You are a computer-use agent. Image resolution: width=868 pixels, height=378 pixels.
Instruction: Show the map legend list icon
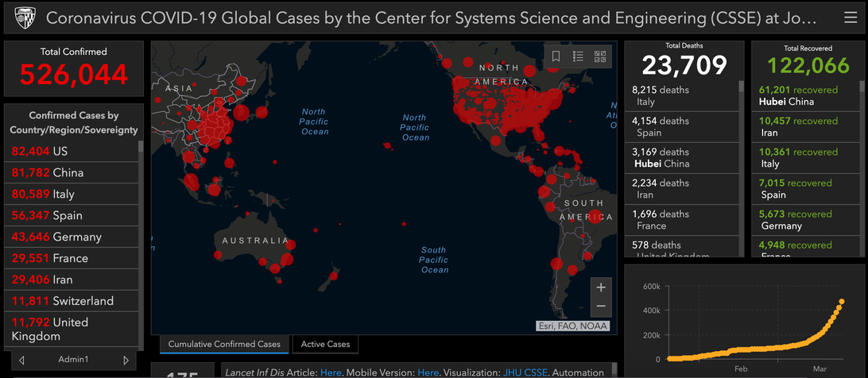click(x=578, y=56)
